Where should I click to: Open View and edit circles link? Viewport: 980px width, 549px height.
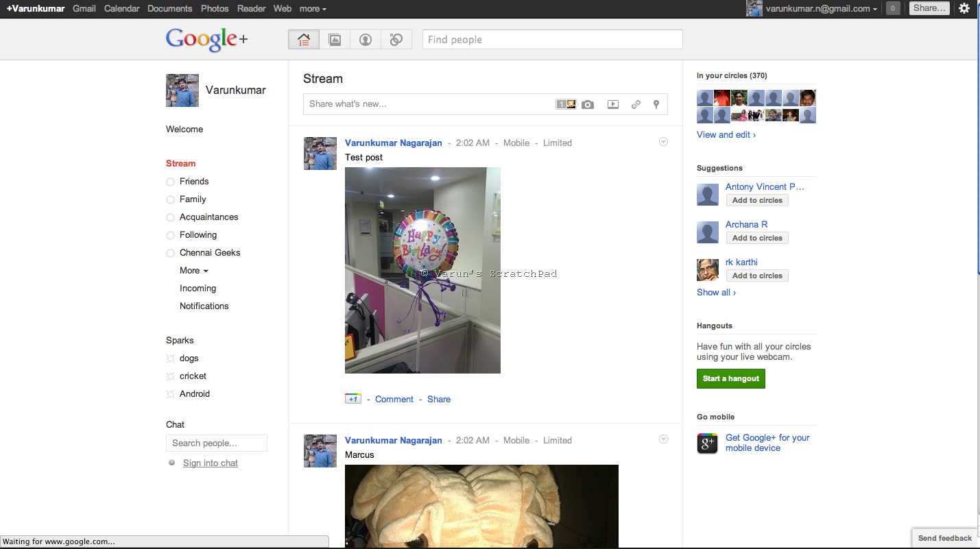point(726,135)
